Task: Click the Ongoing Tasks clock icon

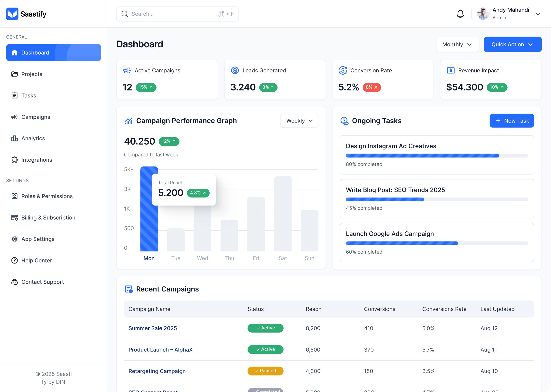Action: point(344,121)
